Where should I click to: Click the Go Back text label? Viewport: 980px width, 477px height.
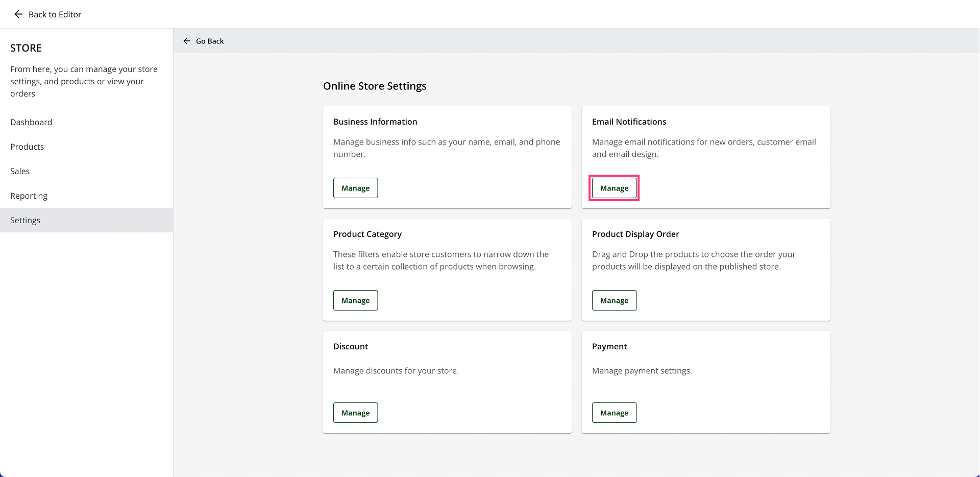click(210, 41)
